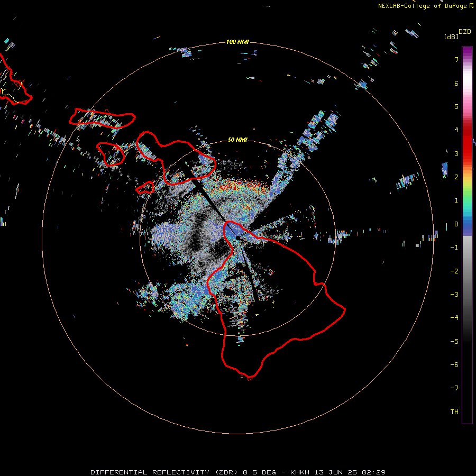Click the 50 NMI range ring label

coord(237,140)
